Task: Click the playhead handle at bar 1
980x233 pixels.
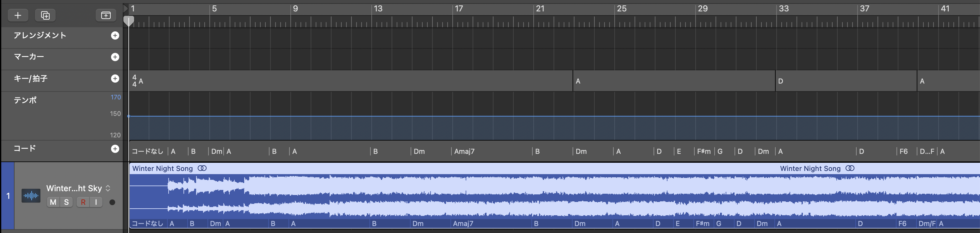Action: tap(128, 21)
